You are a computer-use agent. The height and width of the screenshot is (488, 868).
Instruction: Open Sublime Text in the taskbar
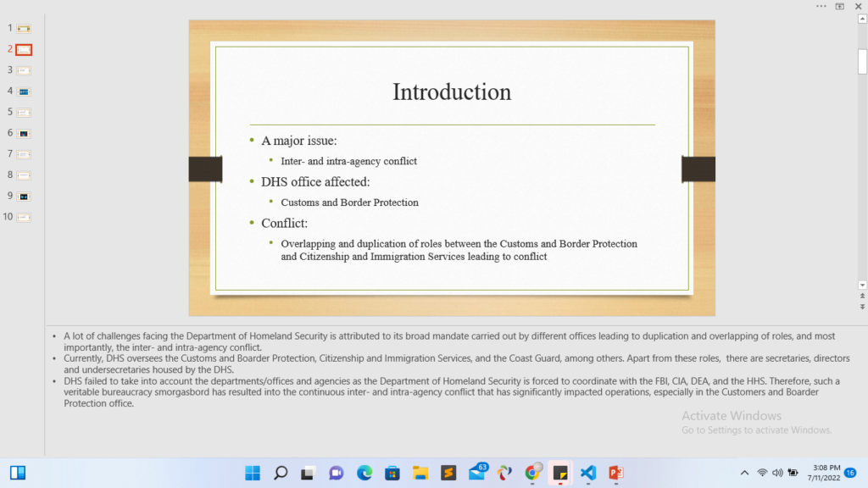coord(448,473)
